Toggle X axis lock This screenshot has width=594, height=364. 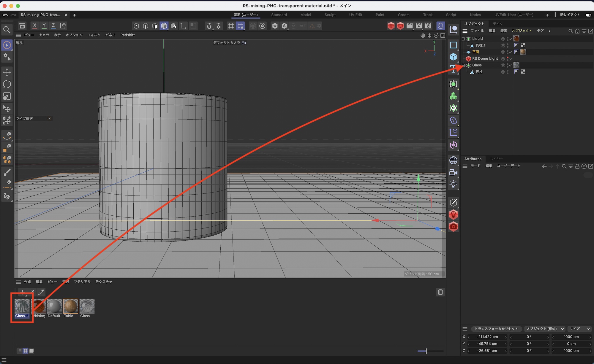[x=35, y=26]
